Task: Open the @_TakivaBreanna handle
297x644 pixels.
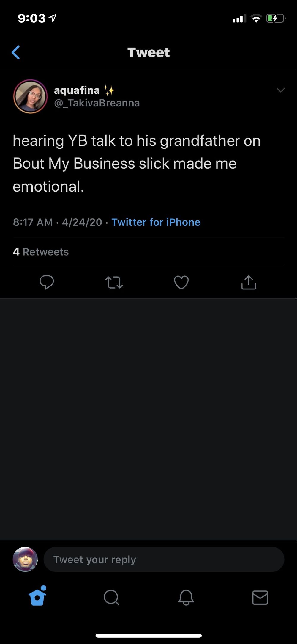Action: pyautogui.click(x=97, y=103)
